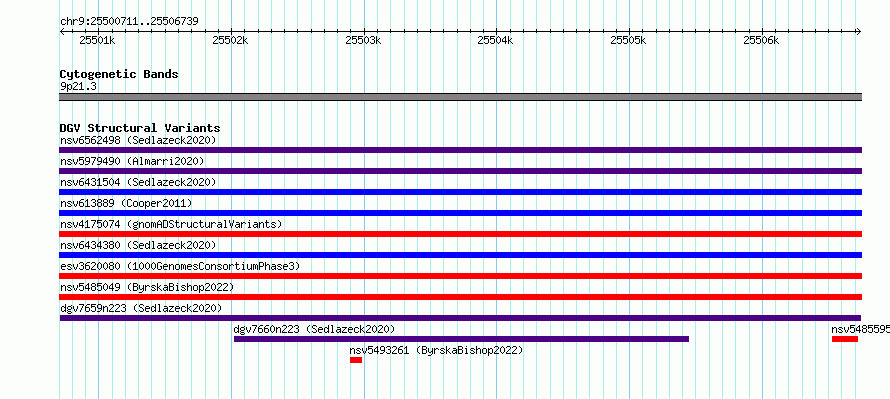Open variant label nsv4175074 (gnomADStructuralVariants)
Screen dimensions: 890x399
click(x=171, y=224)
